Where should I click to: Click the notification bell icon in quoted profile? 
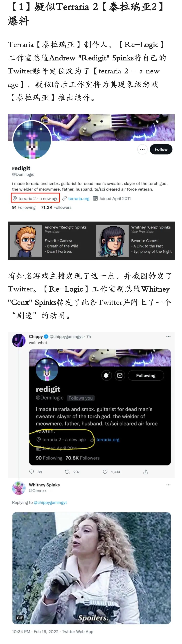pos(106,376)
